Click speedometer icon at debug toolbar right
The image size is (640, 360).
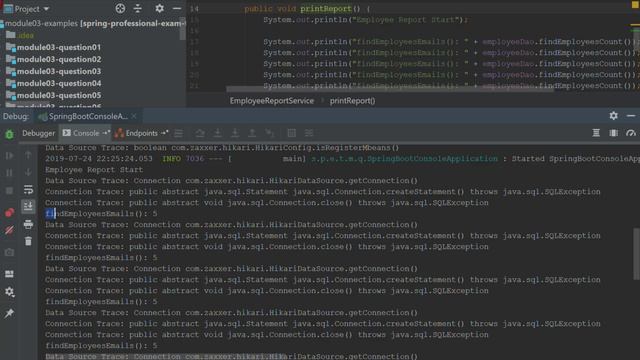[x=631, y=133]
